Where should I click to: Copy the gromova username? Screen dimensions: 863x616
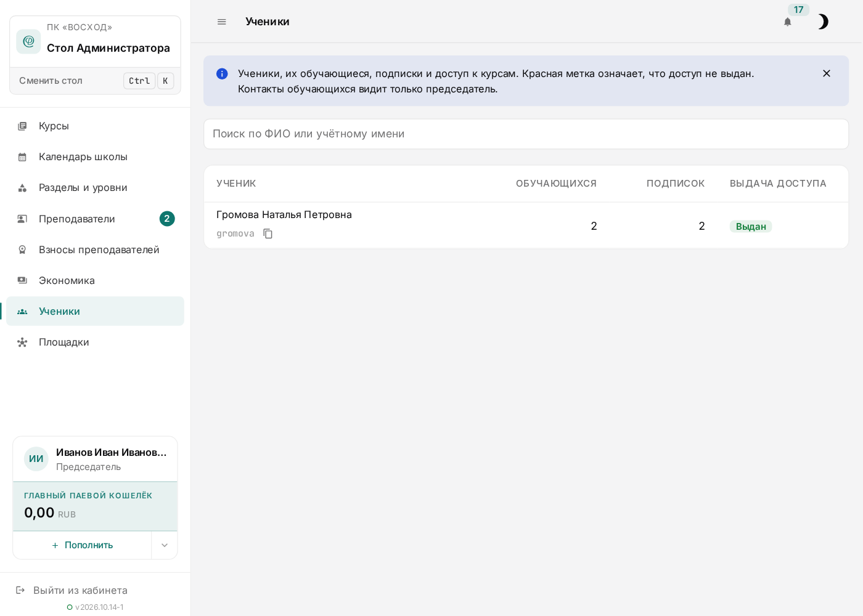pyautogui.click(x=268, y=233)
